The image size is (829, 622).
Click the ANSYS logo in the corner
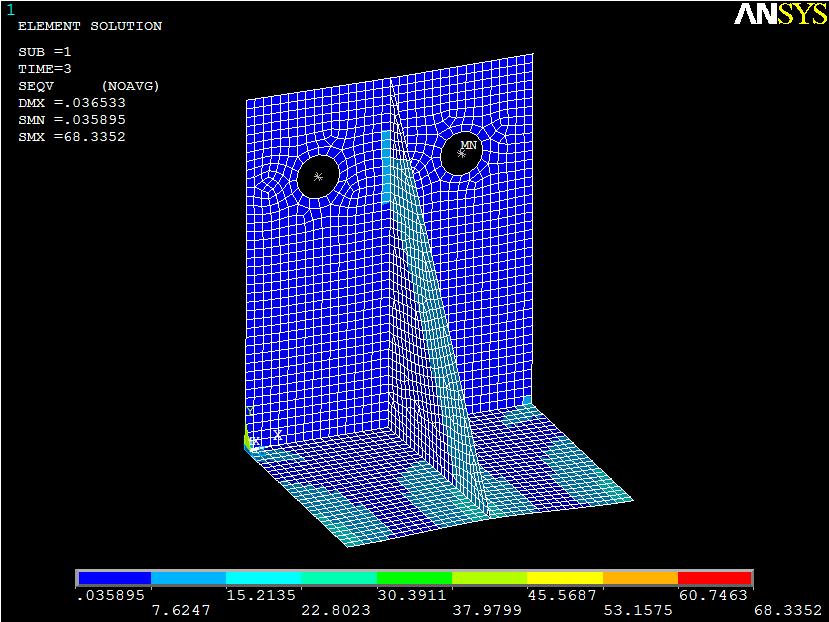[x=780, y=14]
